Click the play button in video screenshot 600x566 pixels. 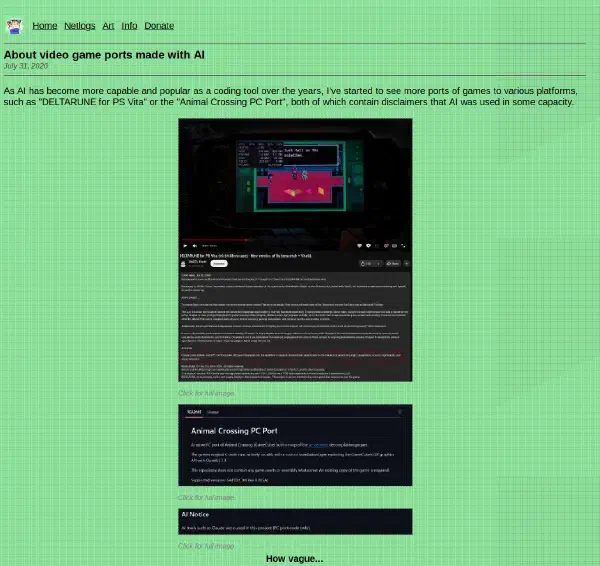tap(185, 246)
